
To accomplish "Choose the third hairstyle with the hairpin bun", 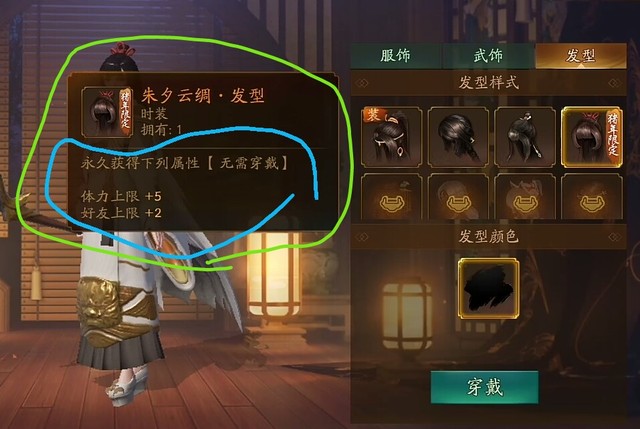I will [525, 137].
